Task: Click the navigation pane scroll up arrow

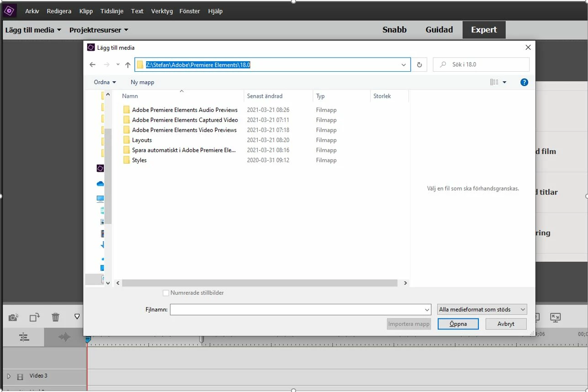Action: pos(108,95)
